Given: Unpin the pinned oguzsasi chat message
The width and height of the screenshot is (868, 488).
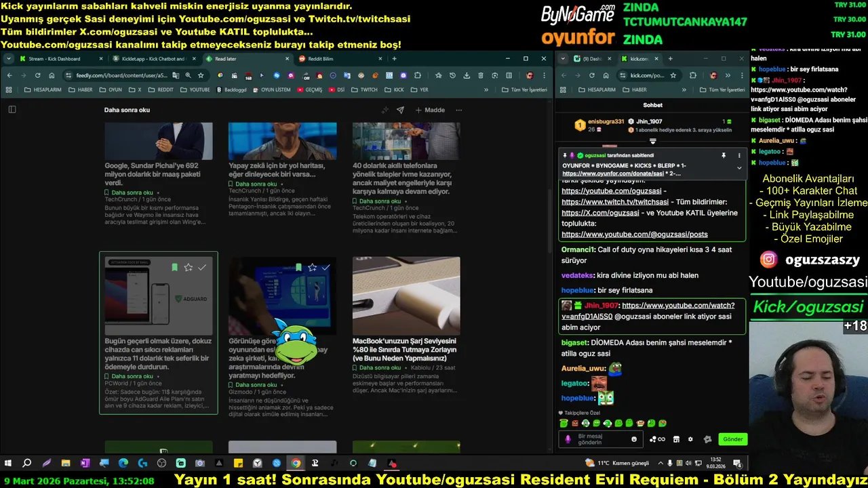Looking at the screenshot, I should coord(724,155).
